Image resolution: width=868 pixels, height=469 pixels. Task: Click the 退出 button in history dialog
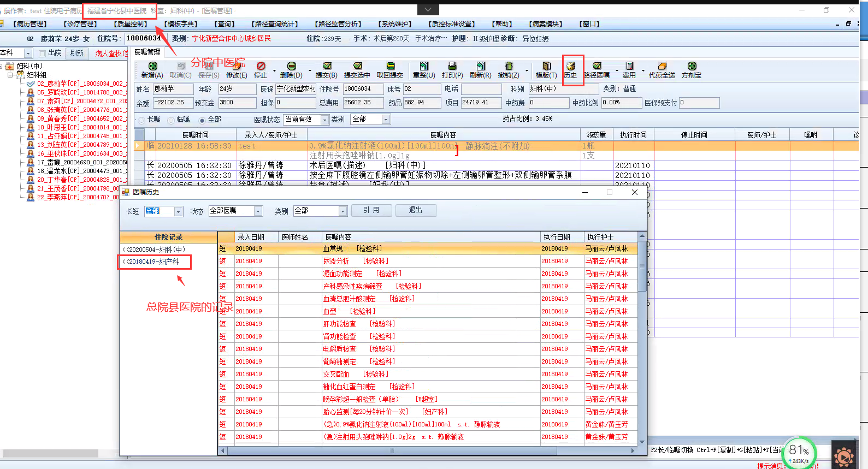tap(416, 210)
